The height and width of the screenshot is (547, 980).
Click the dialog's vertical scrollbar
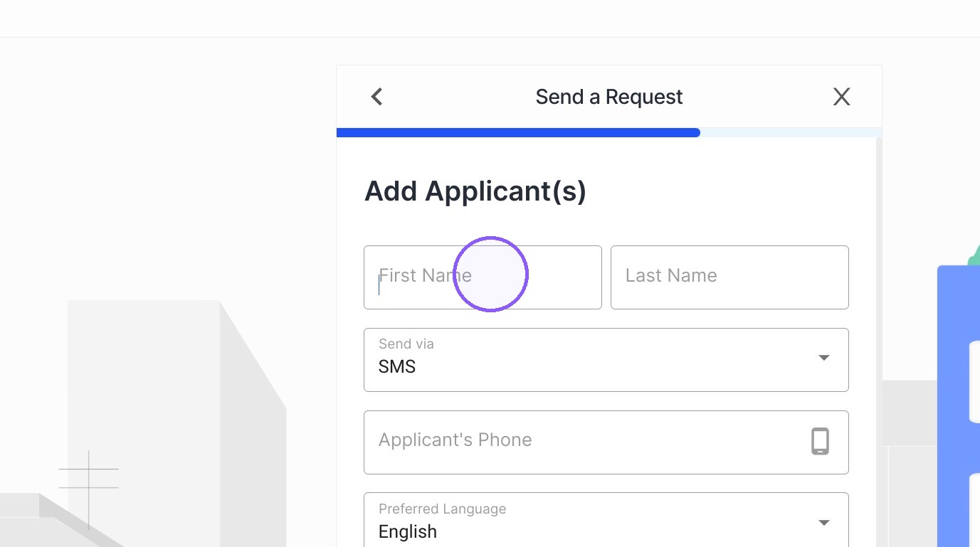tap(879, 341)
